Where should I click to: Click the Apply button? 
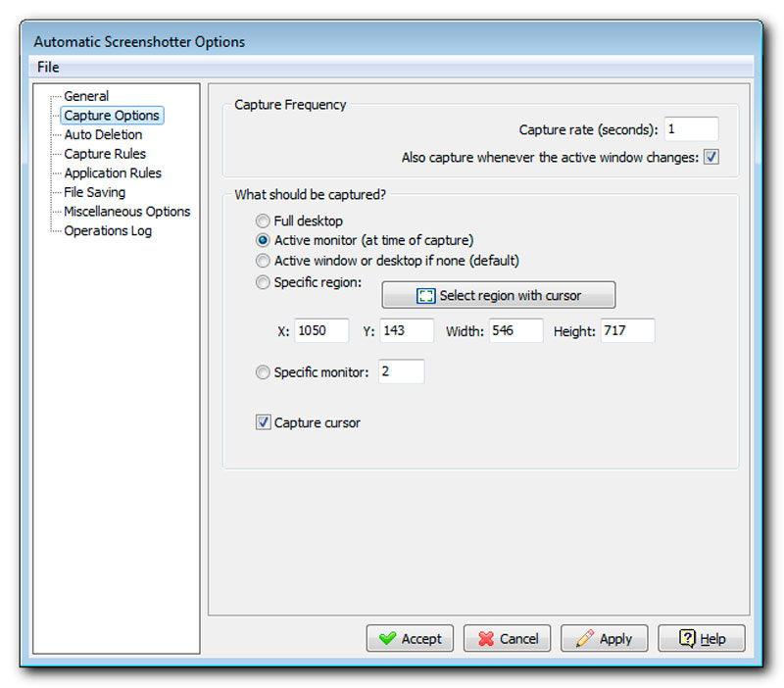[604, 638]
